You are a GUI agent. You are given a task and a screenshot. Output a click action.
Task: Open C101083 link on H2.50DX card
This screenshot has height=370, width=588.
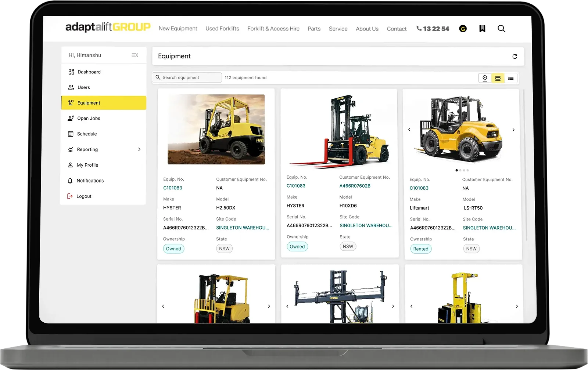[x=173, y=188]
